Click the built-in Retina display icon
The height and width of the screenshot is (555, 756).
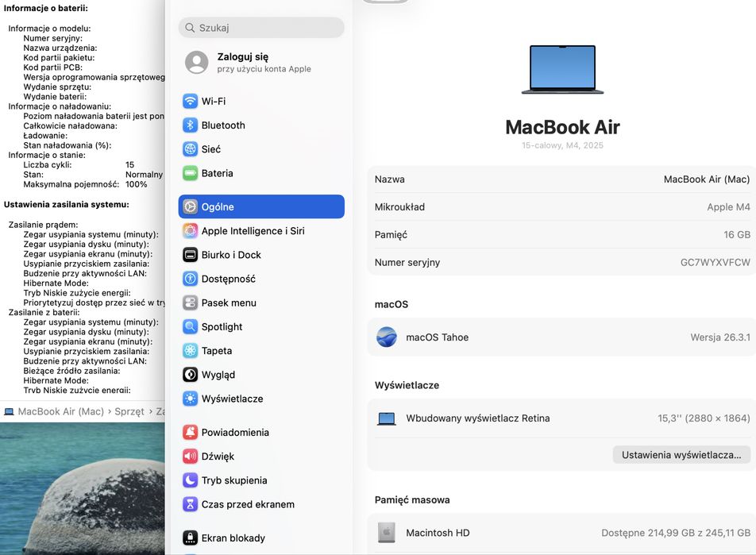(387, 418)
